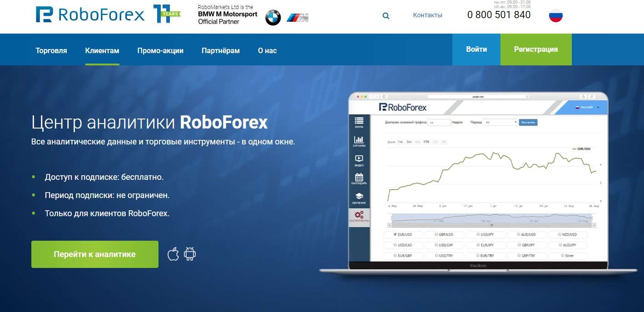The image size is (644, 312).
Task: Click the sidebar icon in the mockup browser toolbar
Action: tap(384, 97)
